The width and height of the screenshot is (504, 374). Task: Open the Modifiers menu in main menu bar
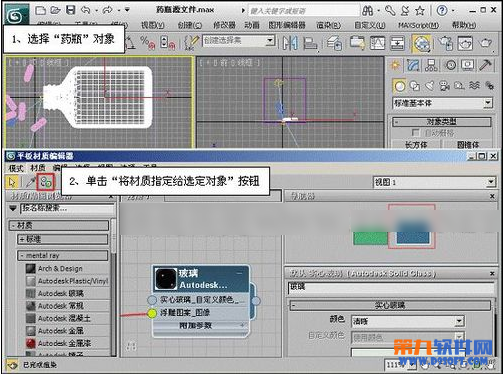pos(224,25)
